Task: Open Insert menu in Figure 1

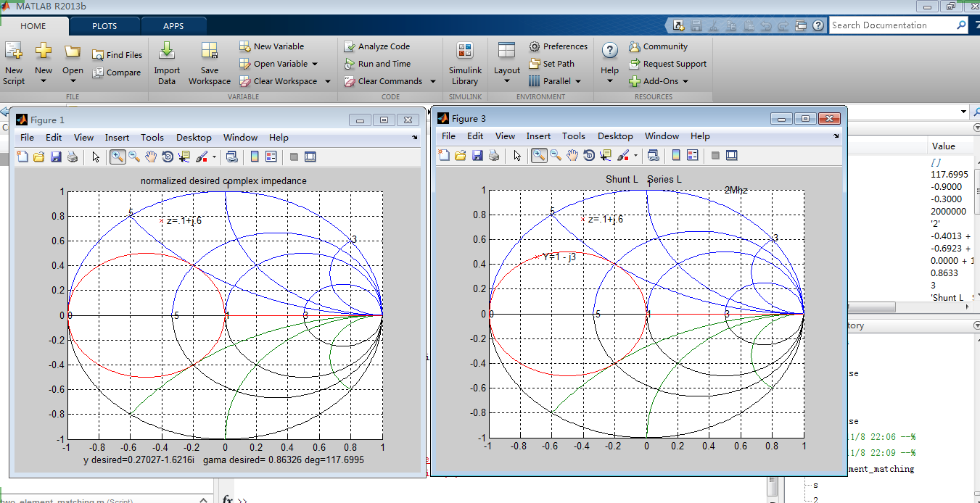Action: [x=117, y=138]
